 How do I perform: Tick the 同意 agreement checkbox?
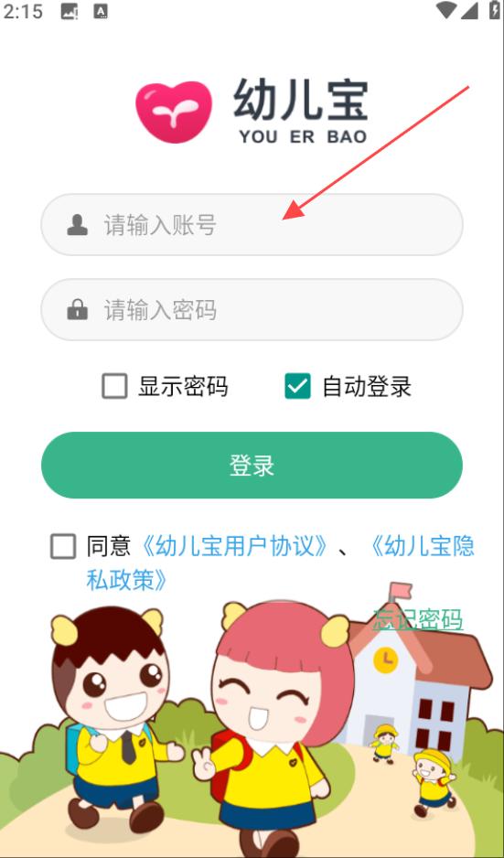[63, 546]
